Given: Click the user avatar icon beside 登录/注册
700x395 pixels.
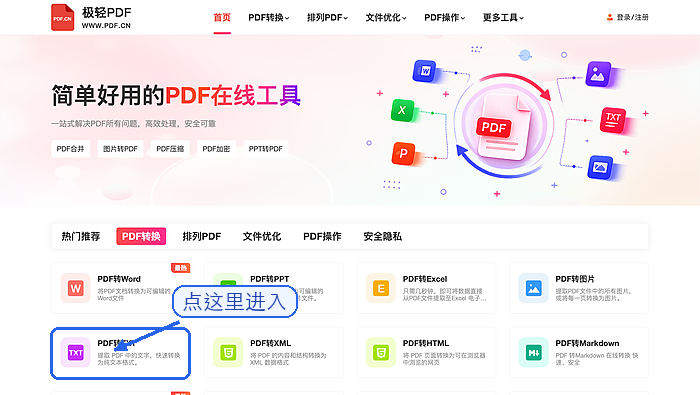Looking at the screenshot, I should pos(610,17).
